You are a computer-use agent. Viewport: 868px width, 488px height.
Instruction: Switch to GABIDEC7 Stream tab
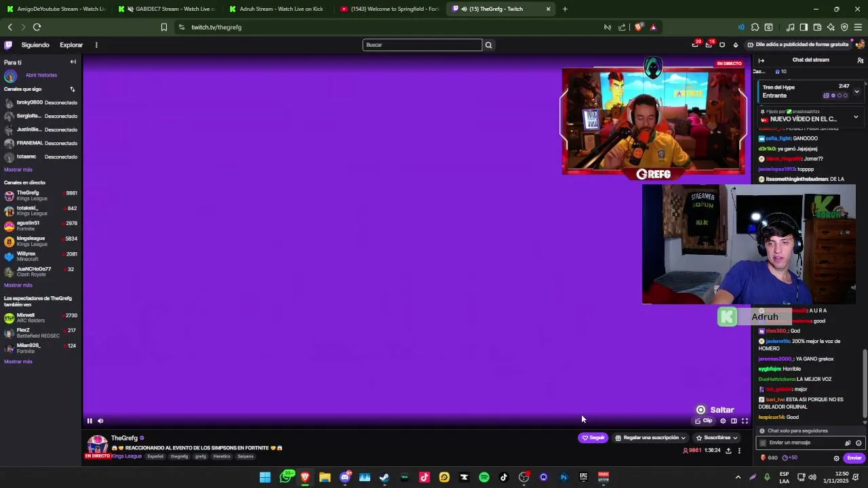click(167, 9)
